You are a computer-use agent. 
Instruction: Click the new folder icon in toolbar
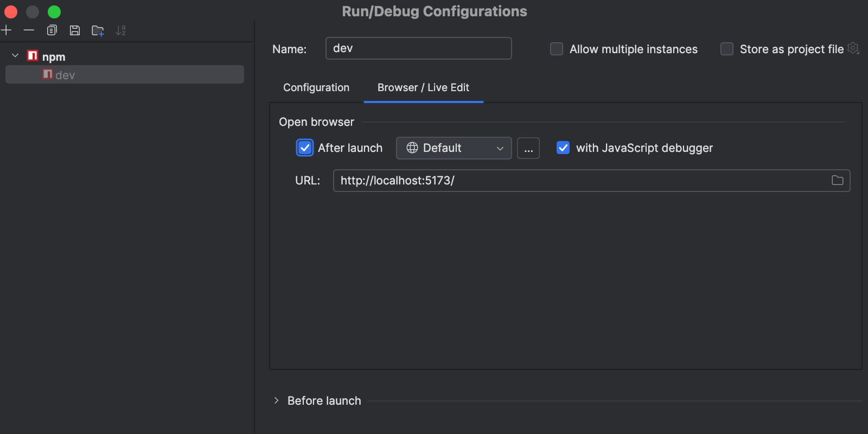(98, 31)
